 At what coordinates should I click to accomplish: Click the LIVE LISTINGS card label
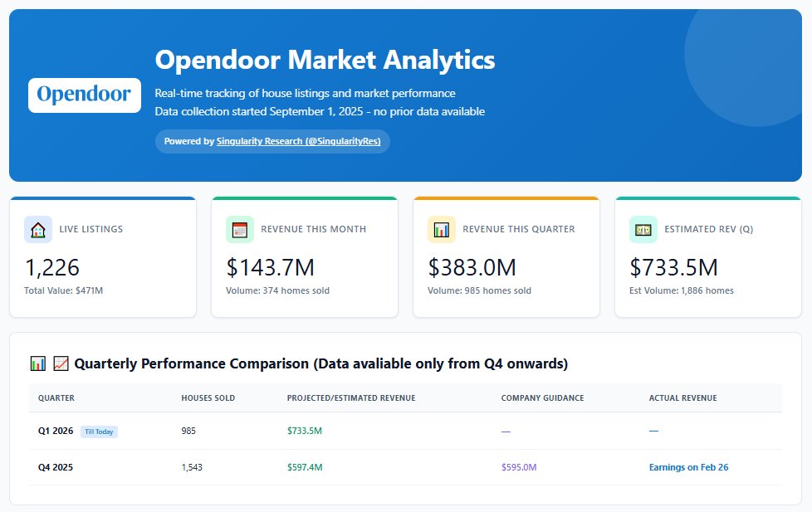[91, 229]
